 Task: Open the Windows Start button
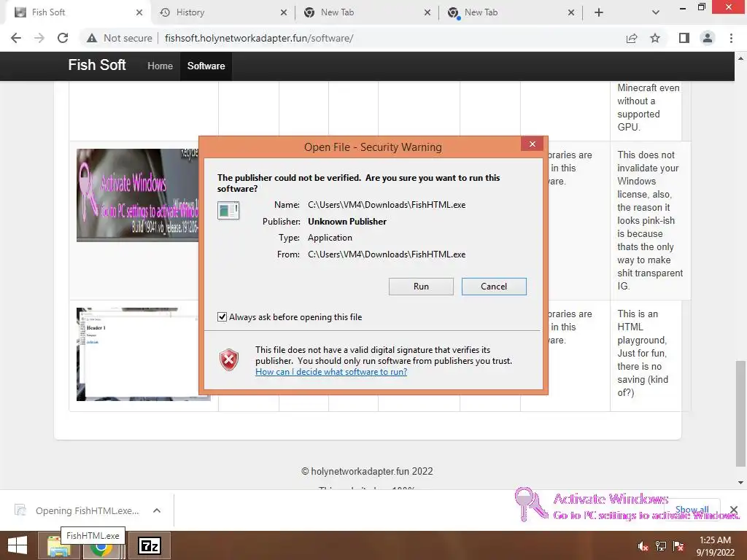[x=18, y=545]
